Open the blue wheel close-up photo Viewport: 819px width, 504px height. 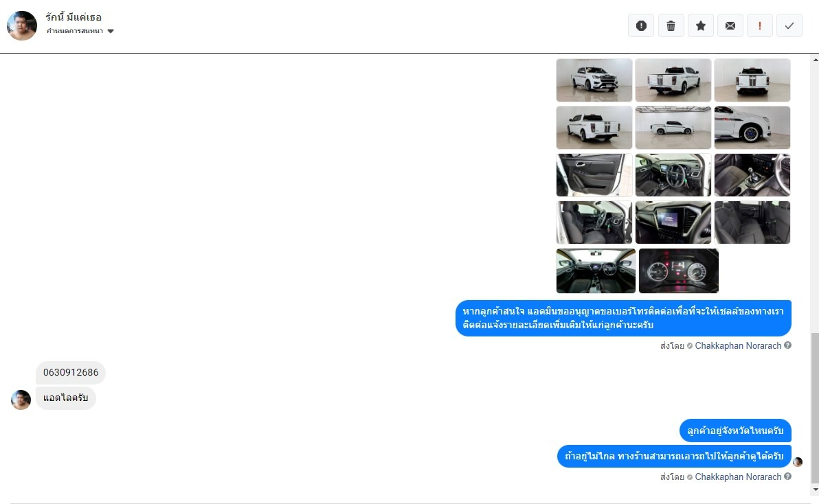[x=752, y=127]
